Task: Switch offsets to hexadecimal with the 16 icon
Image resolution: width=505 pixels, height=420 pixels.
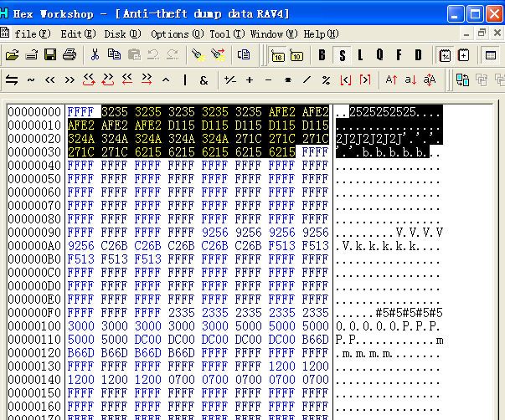Action: pos(277,56)
